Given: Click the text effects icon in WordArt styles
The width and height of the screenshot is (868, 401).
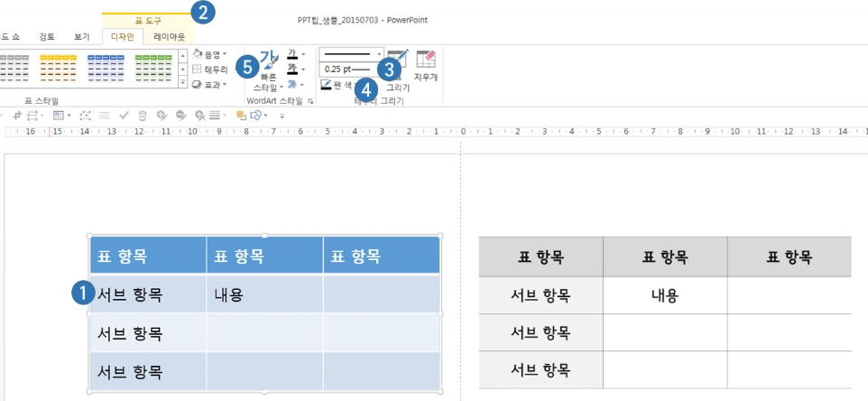Looking at the screenshot, I should [292, 84].
